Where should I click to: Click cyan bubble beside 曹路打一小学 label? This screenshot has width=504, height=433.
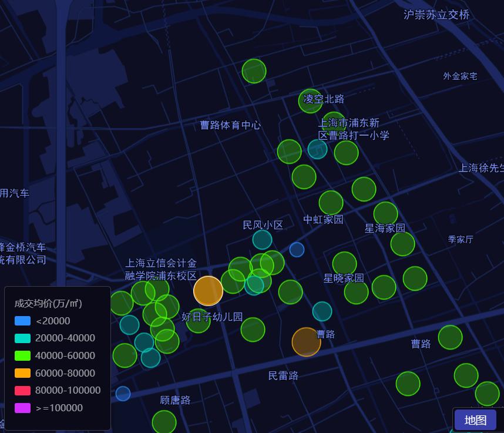click(317, 149)
